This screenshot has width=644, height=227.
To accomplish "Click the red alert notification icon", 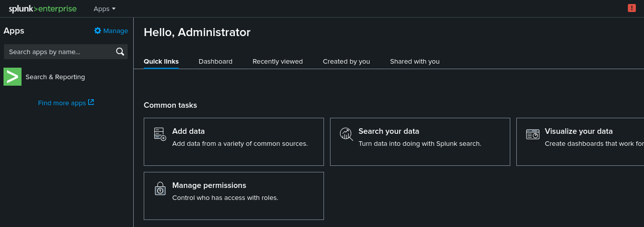I will point(631,8).
